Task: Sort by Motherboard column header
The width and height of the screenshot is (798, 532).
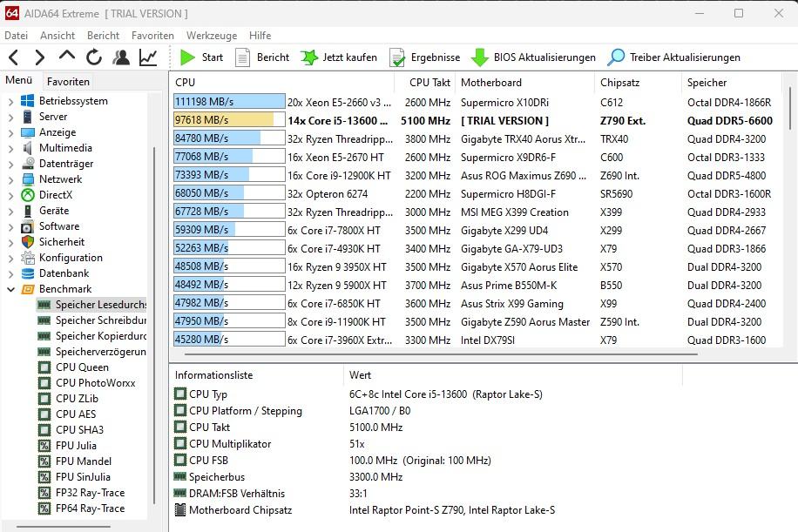Action: point(524,83)
